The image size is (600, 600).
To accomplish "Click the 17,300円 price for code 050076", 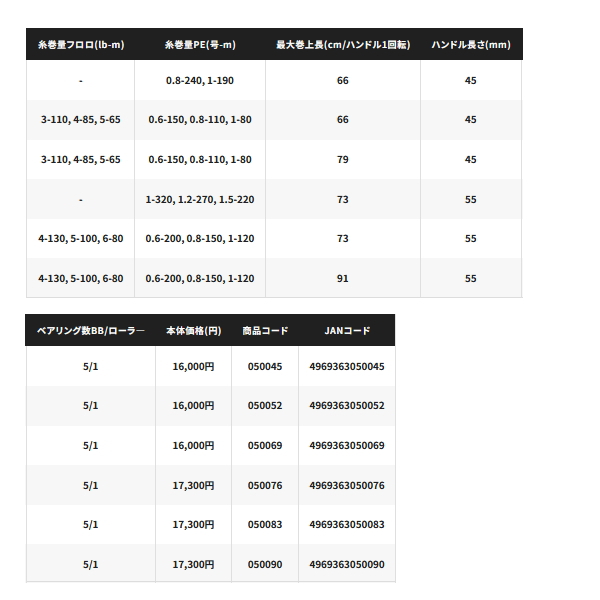I will [x=193, y=486].
